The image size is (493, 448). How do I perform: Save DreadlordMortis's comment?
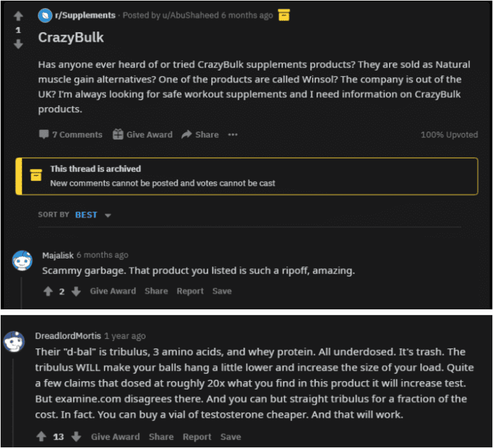230,436
